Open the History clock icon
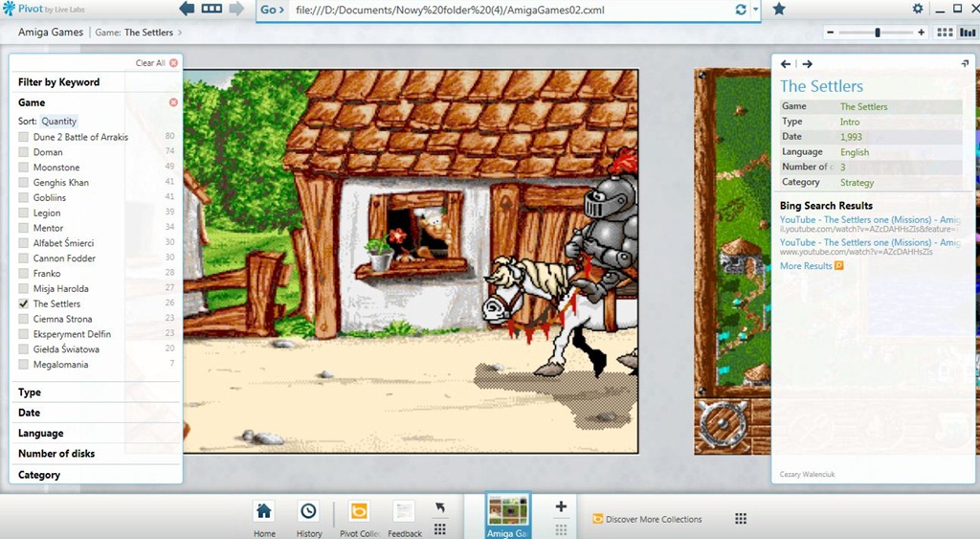This screenshot has height=539, width=980. coord(308,511)
